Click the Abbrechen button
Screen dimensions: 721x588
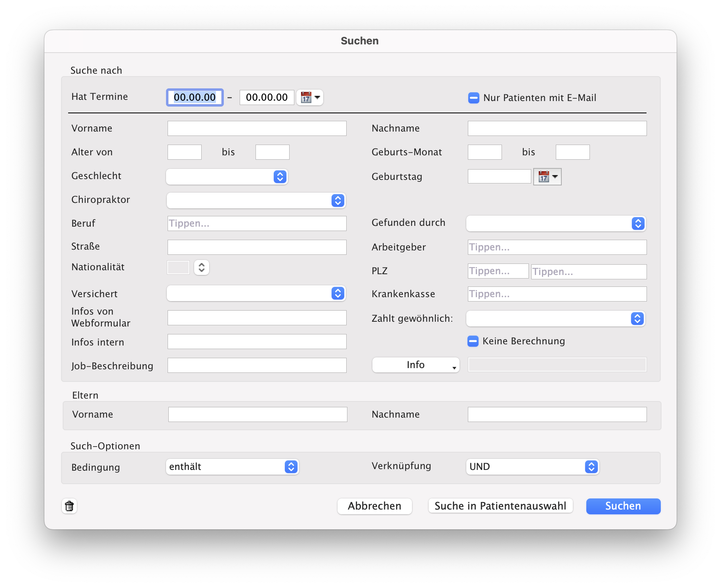pos(374,506)
